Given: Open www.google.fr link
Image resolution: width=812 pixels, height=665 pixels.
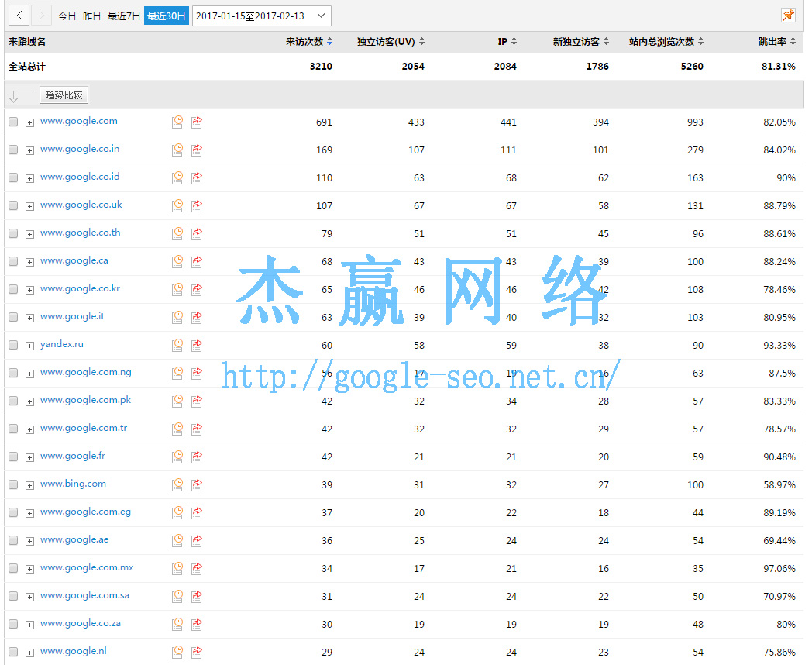Looking at the screenshot, I should tap(73, 457).
